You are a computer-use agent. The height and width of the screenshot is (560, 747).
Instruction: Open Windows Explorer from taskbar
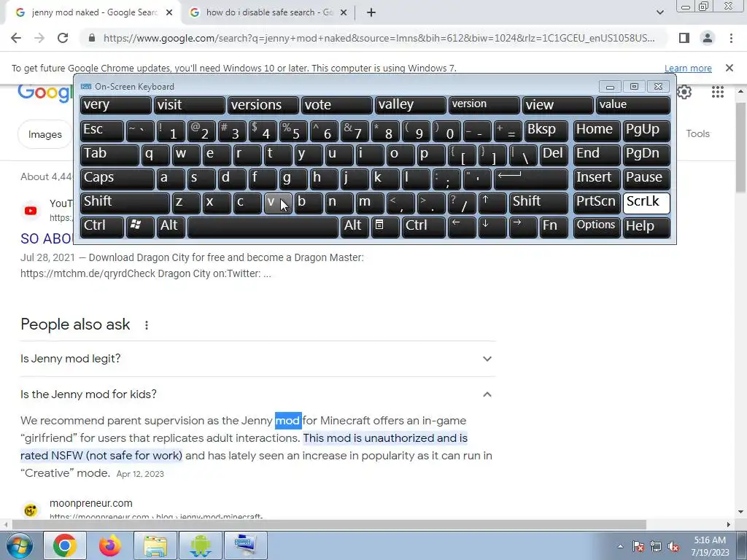click(x=155, y=545)
